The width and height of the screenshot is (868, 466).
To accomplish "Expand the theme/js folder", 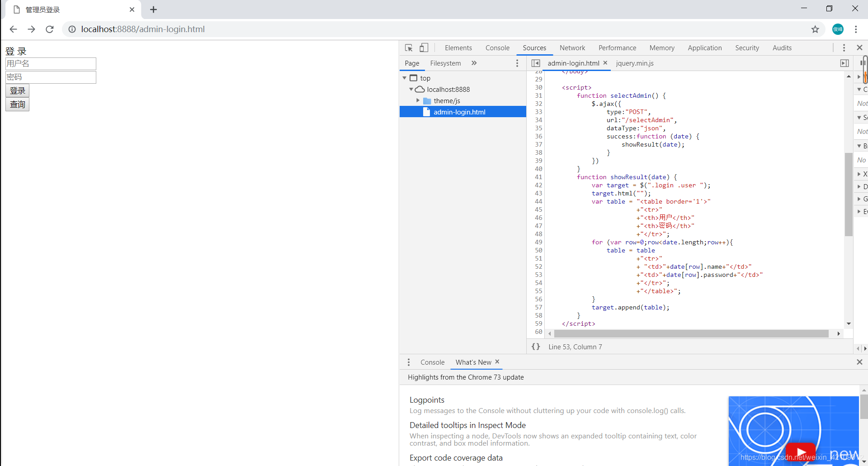I will [x=418, y=101].
